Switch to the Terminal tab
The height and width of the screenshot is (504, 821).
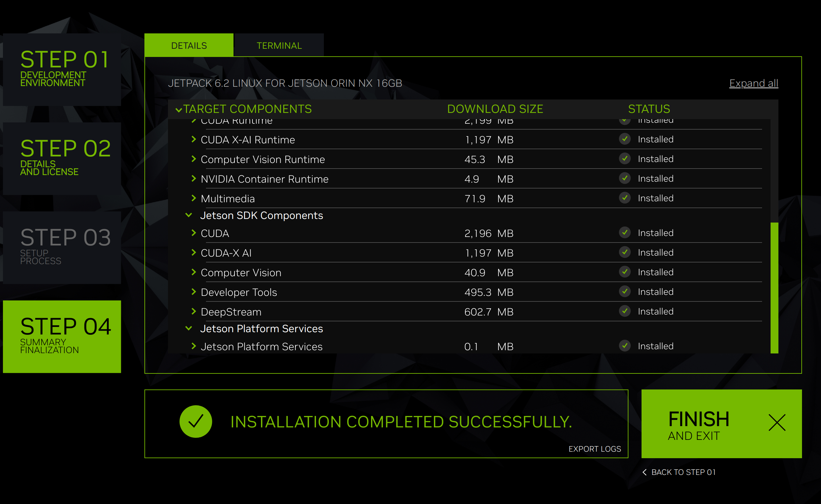click(x=279, y=45)
